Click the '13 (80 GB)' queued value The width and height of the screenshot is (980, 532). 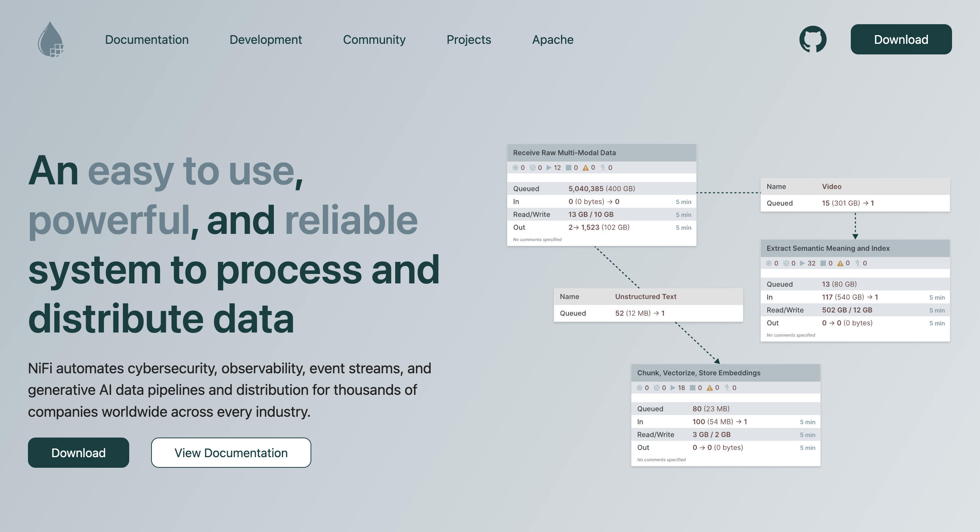coord(839,284)
